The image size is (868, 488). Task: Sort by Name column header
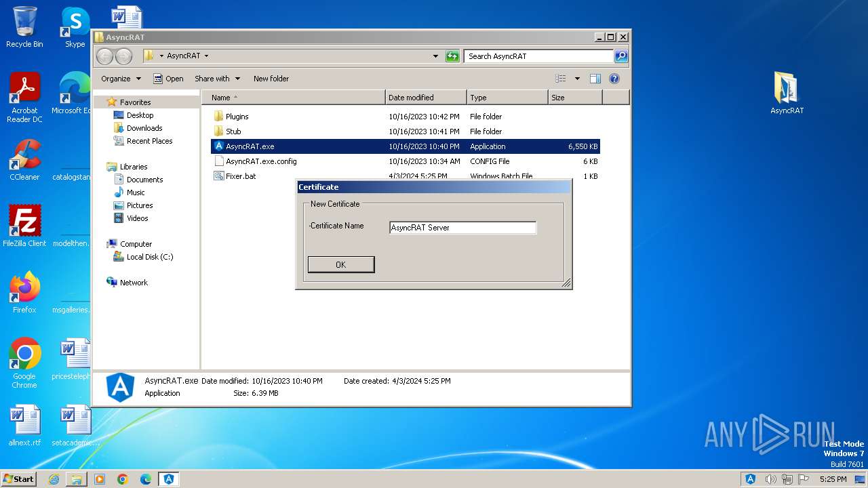pyautogui.click(x=293, y=98)
